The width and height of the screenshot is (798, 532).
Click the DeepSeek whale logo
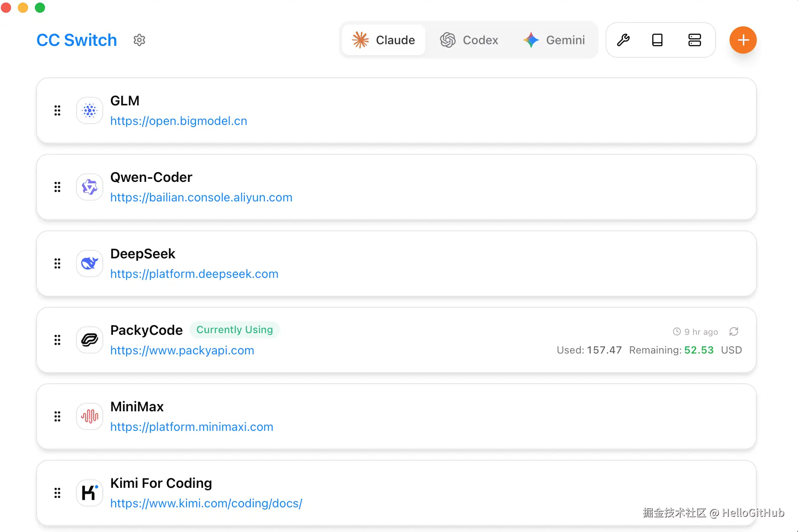(x=90, y=263)
